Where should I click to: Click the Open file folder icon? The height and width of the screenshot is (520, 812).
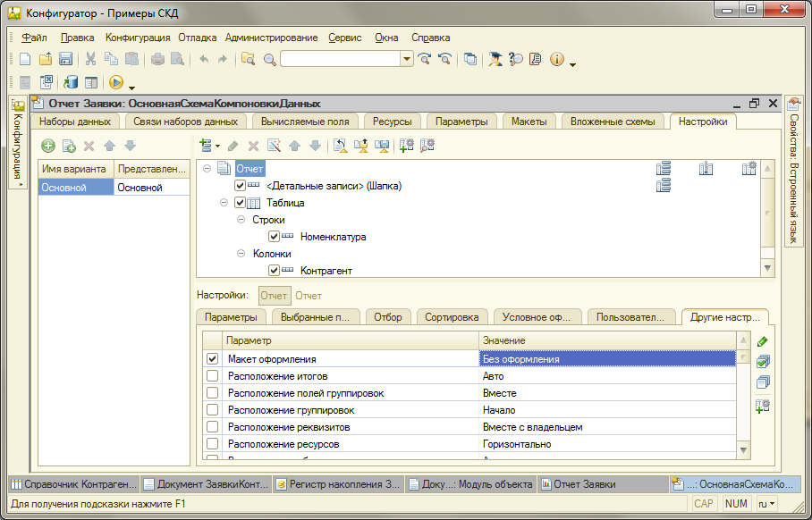click(x=46, y=59)
